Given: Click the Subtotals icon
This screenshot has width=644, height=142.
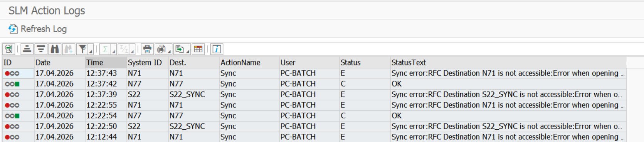Looking at the screenshot, I should click(x=124, y=49).
